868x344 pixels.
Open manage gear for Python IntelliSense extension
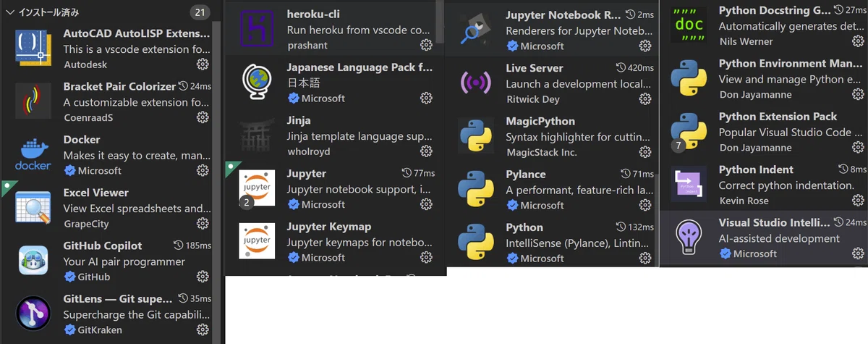click(645, 258)
